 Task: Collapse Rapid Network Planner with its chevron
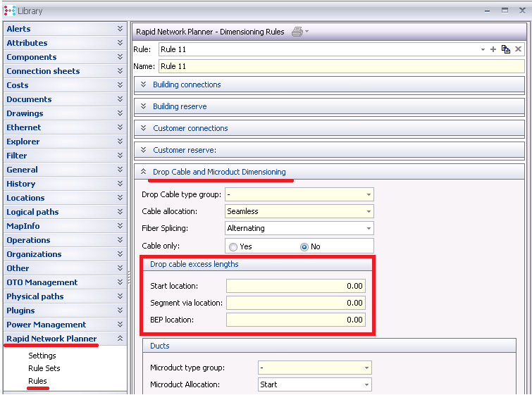click(x=120, y=339)
